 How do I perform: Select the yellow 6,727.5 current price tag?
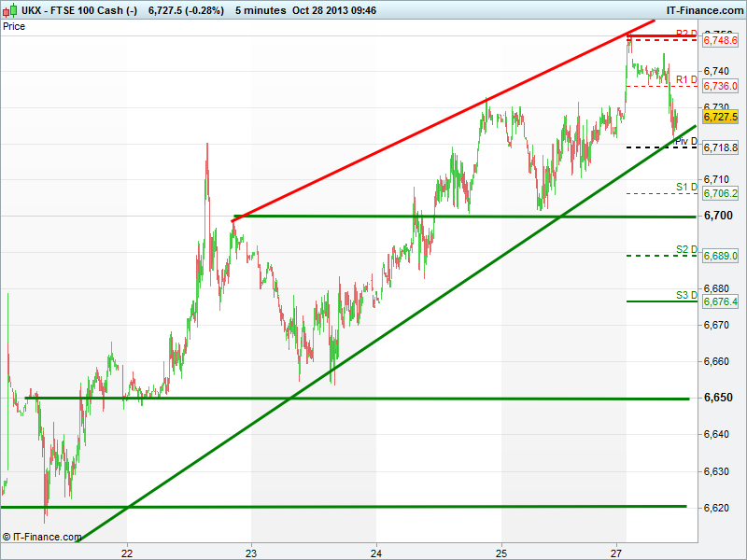[720, 117]
